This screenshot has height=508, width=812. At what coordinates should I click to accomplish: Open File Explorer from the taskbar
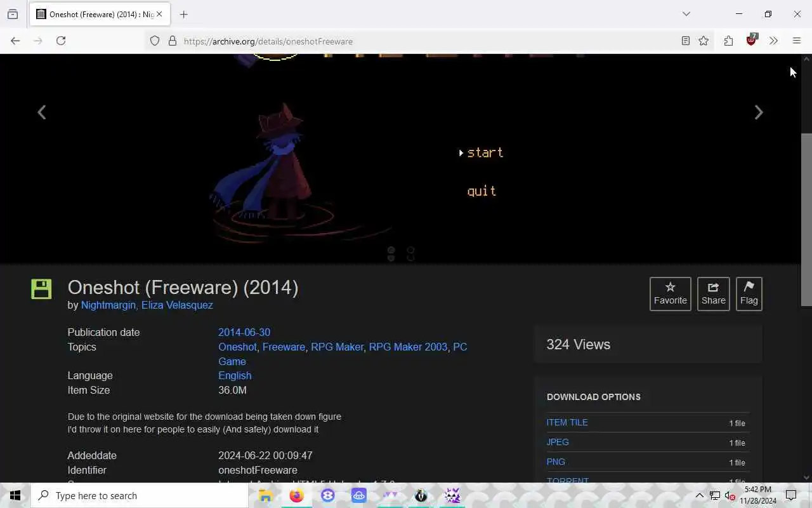[x=266, y=495]
